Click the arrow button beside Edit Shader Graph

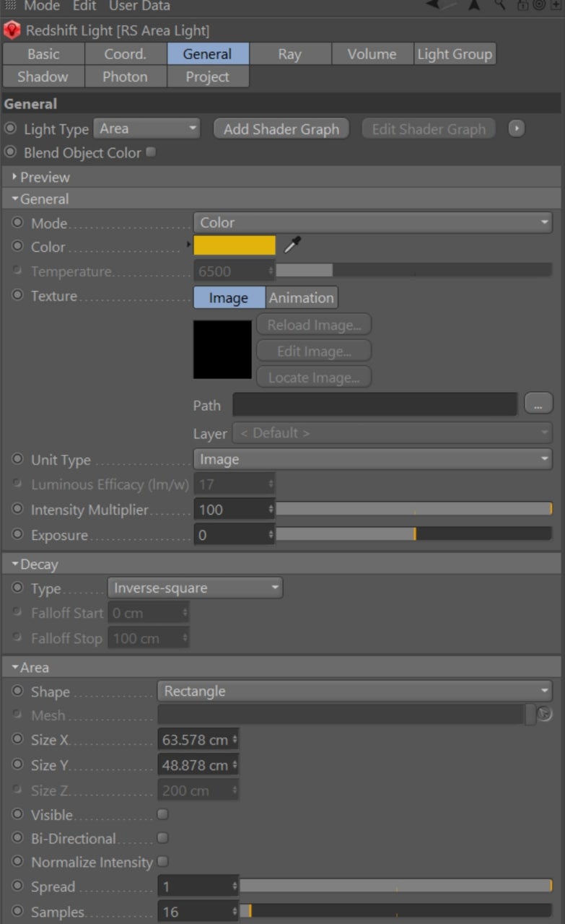click(x=516, y=129)
